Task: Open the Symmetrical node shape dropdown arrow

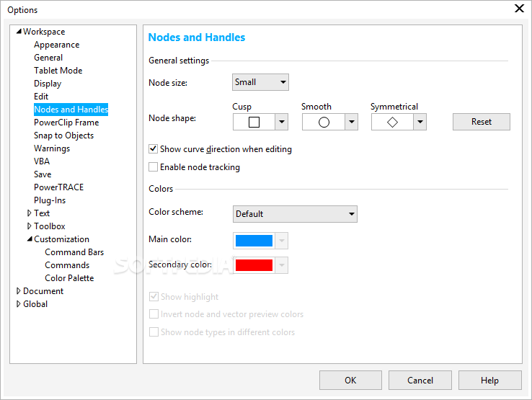Action: pyautogui.click(x=420, y=122)
